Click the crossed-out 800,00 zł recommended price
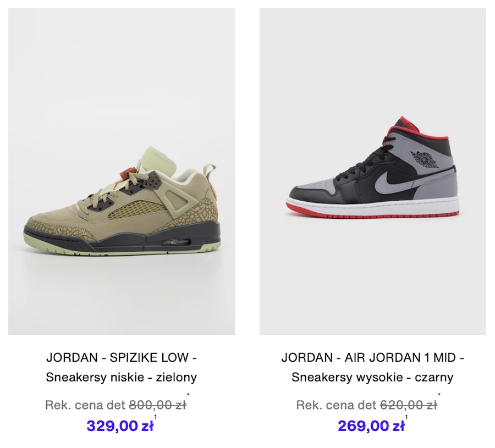Screen dimensions: 495x448 [x=157, y=405]
